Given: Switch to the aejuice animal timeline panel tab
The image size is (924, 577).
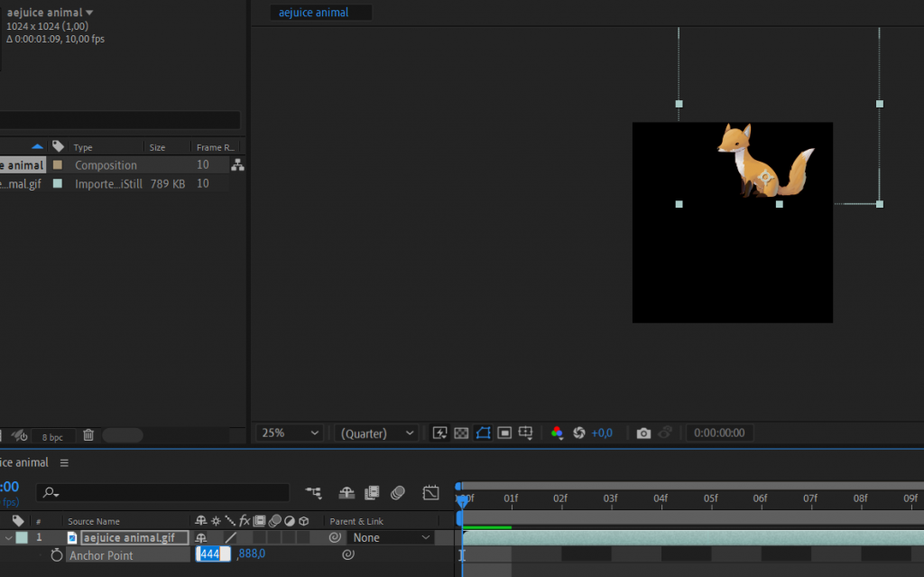Looking at the screenshot, I should pos(22,461).
